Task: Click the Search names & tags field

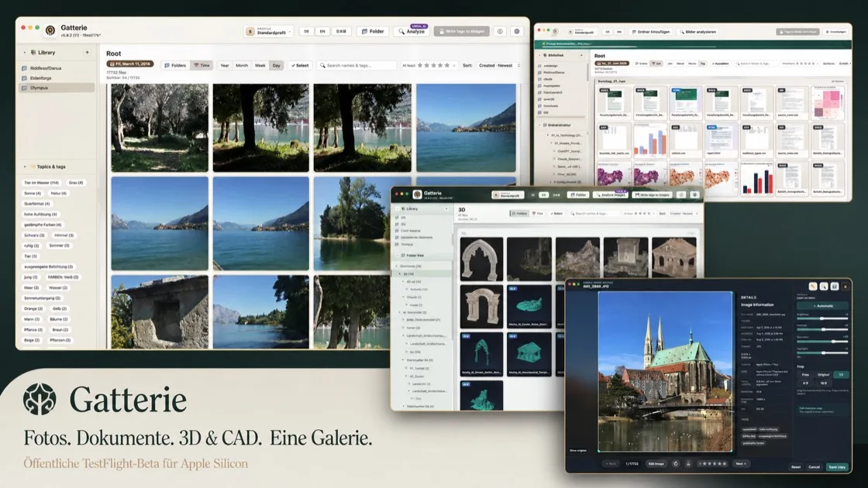Action: [x=357, y=65]
